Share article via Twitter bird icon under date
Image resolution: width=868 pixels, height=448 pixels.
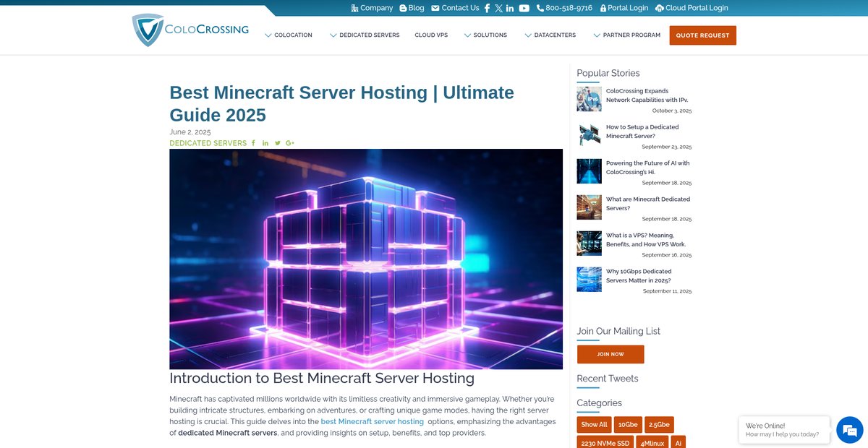[x=278, y=143]
